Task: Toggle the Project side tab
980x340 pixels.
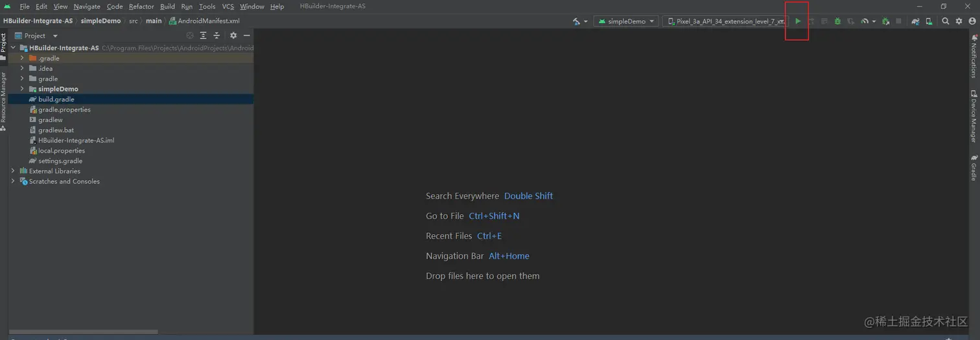Action: point(3,47)
